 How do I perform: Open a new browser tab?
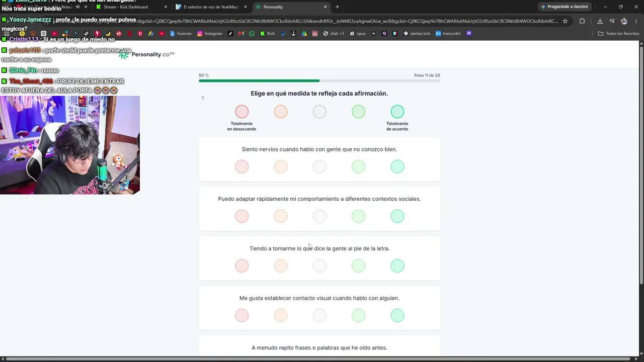337,7
